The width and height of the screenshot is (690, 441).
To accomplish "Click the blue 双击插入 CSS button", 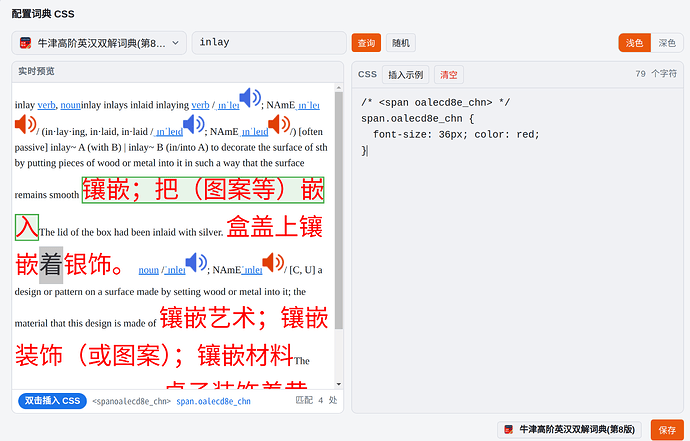I will [52, 401].
